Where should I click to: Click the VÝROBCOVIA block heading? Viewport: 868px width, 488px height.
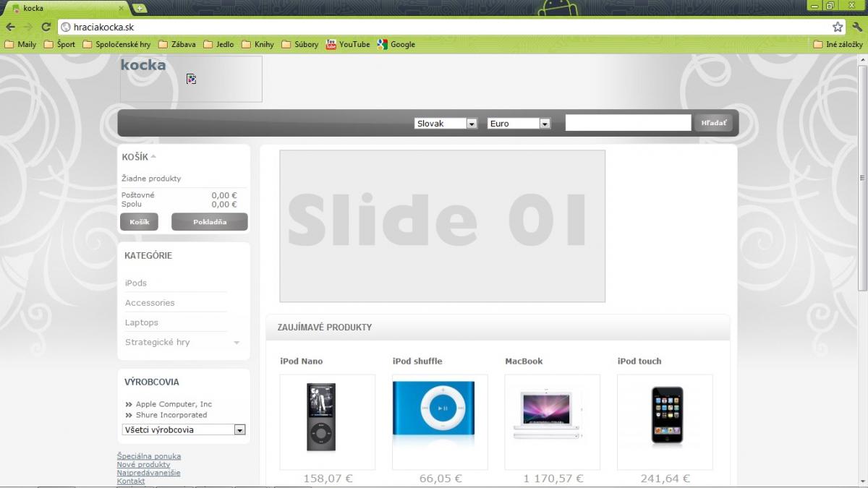coord(152,382)
